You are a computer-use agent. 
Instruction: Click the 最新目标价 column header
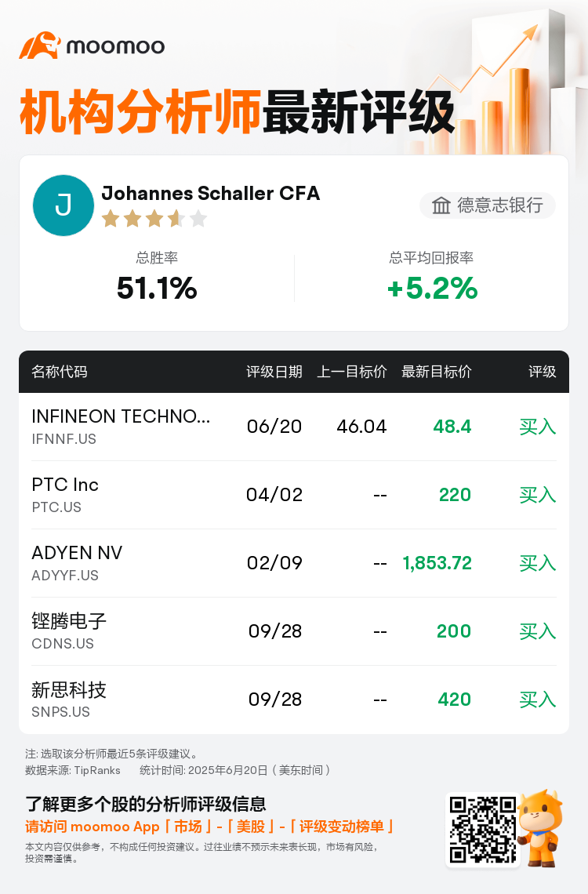[437, 372]
